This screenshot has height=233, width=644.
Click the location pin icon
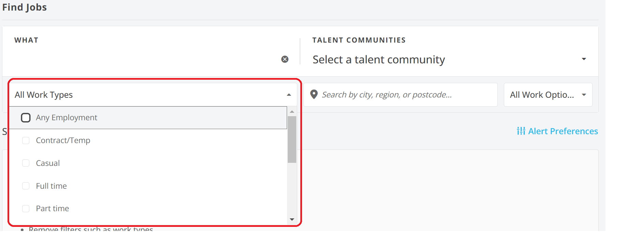coord(314,94)
